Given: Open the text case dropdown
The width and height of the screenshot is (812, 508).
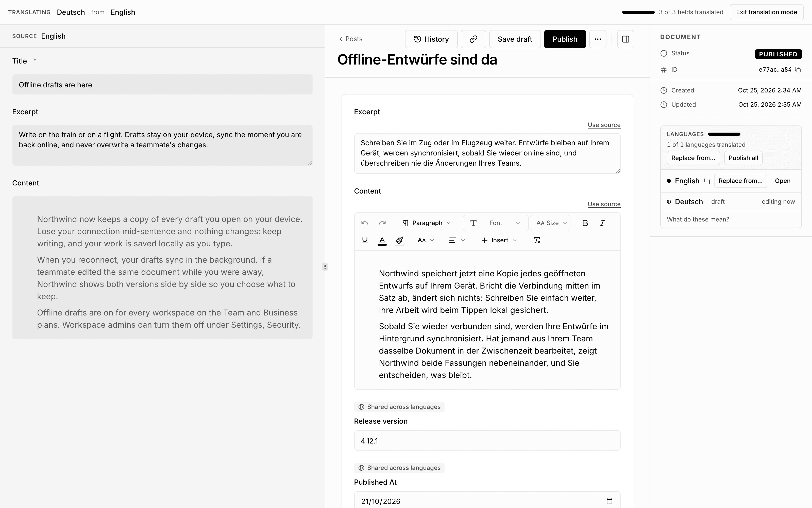Looking at the screenshot, I should (426, 240).
